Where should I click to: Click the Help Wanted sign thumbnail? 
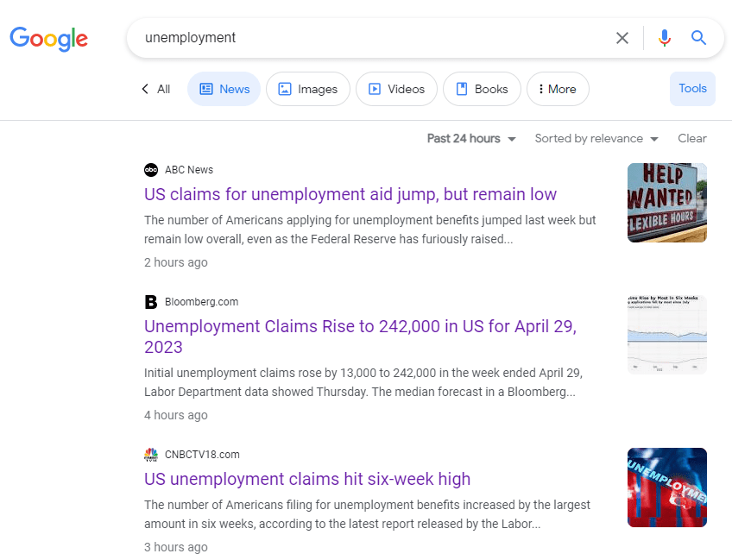(666, 203)
